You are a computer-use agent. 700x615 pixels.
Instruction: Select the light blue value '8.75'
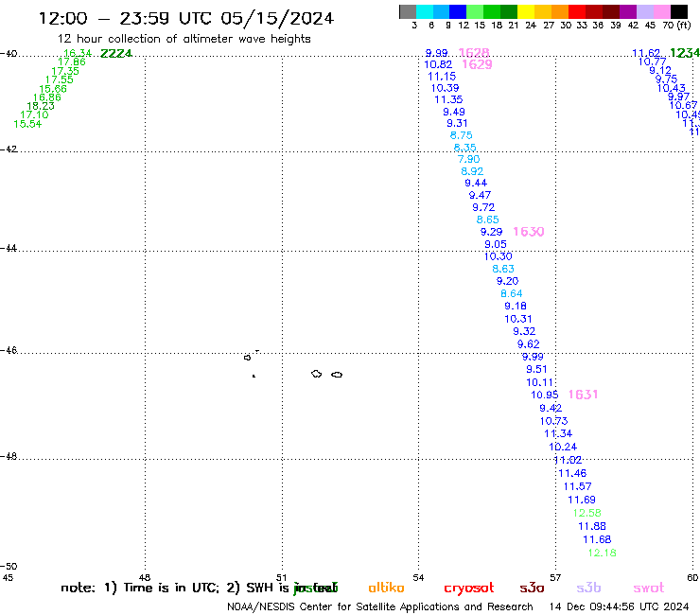click(462, 135)
